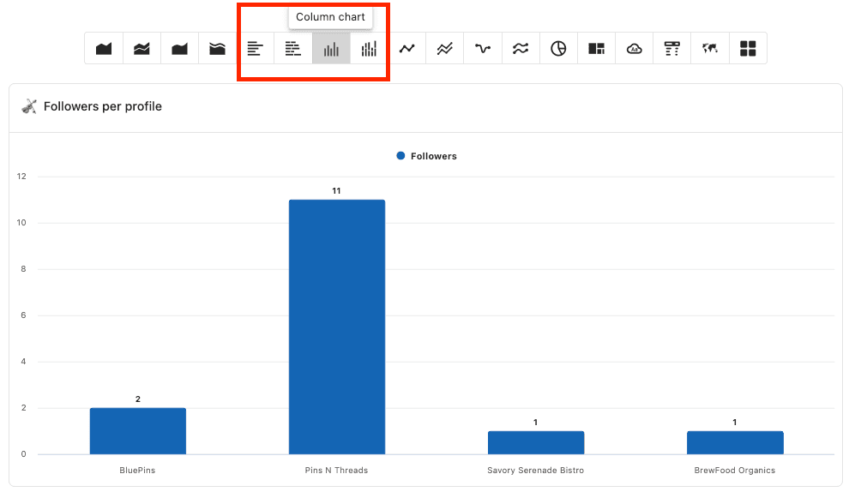This screenshot has height=504, width=855.
Task: Select the treemap chart icon
Action: tap(596, 49)
